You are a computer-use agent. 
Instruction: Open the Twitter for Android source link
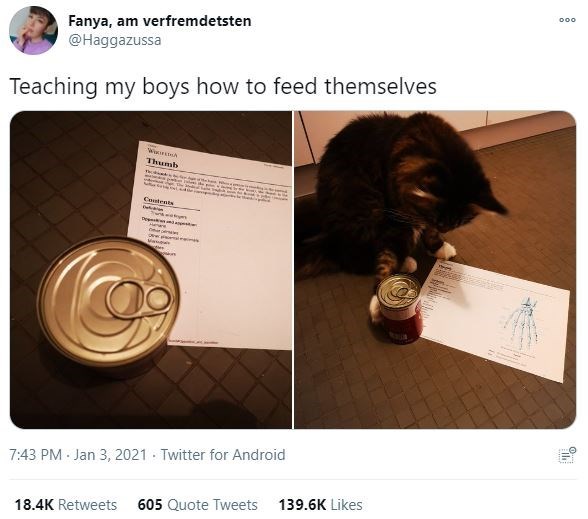point(223,455)
